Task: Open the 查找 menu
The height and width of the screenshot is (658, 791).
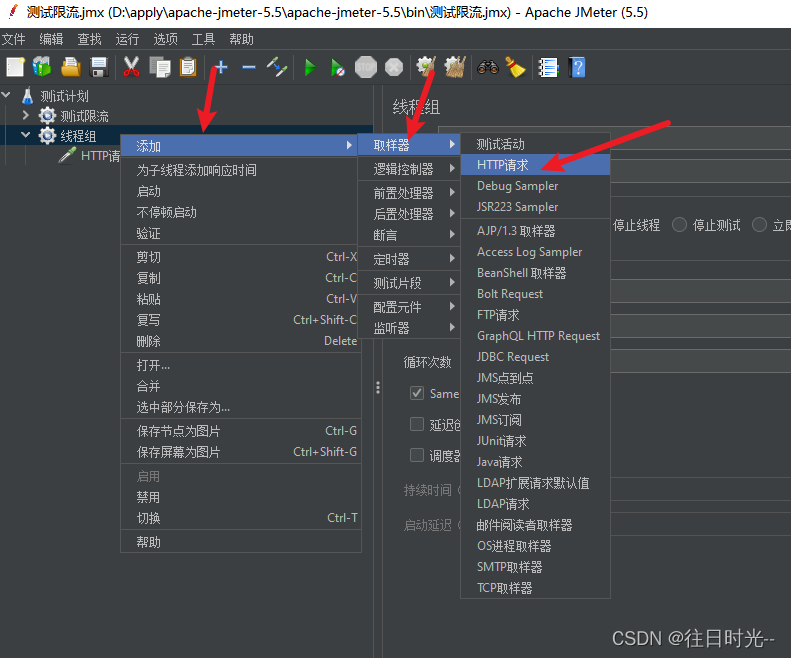Action: pyautogui.click(x=89, y=39)
